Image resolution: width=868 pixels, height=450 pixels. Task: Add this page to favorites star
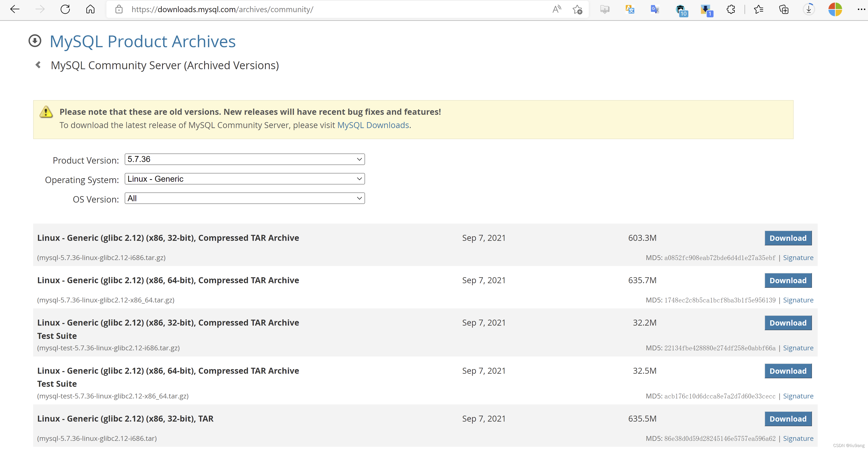click(577, 9)
